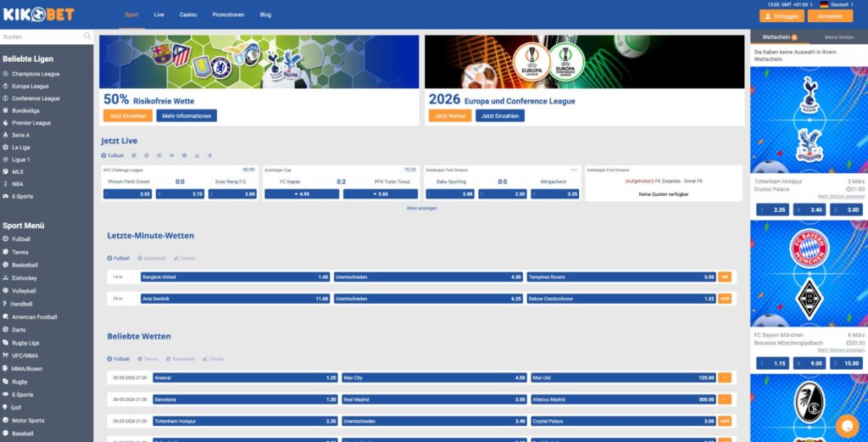
Task: Open the Promotionen nav tab
Action: 228,15
